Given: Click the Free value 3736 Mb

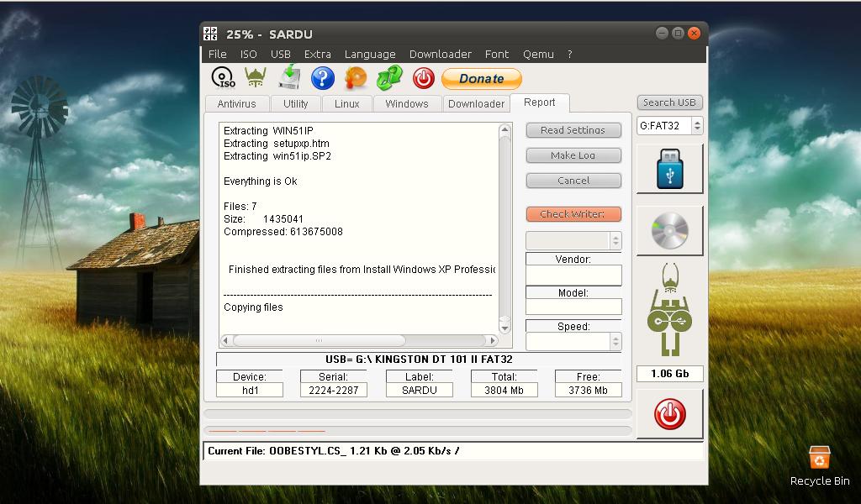Looking at the screenshot, I should 588,390.
